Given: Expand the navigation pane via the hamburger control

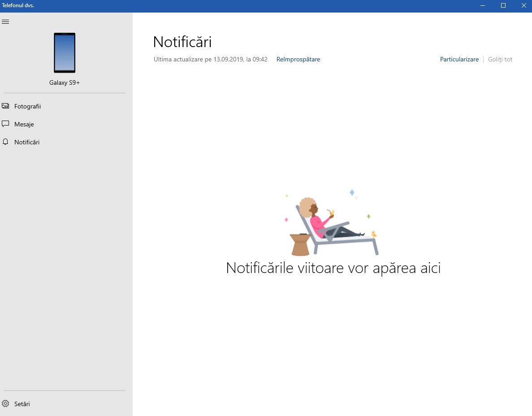Looking at the screenshot, I should click(5, 22).
